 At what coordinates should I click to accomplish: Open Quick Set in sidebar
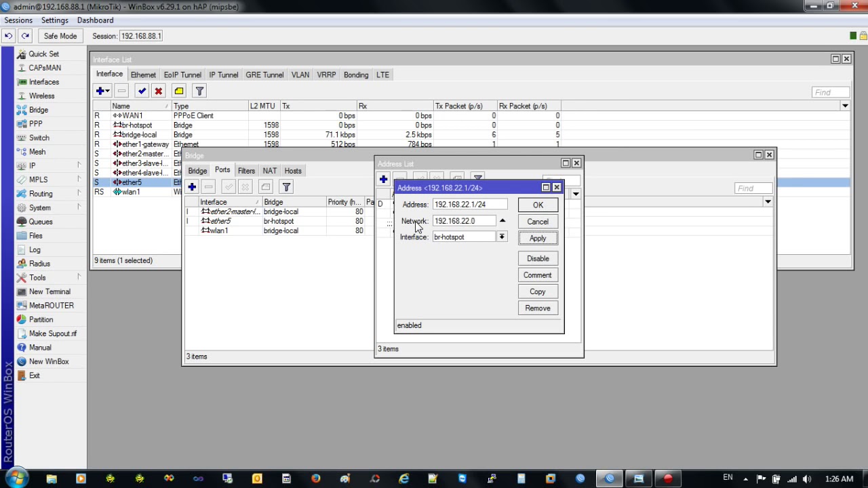pos(43,54)
